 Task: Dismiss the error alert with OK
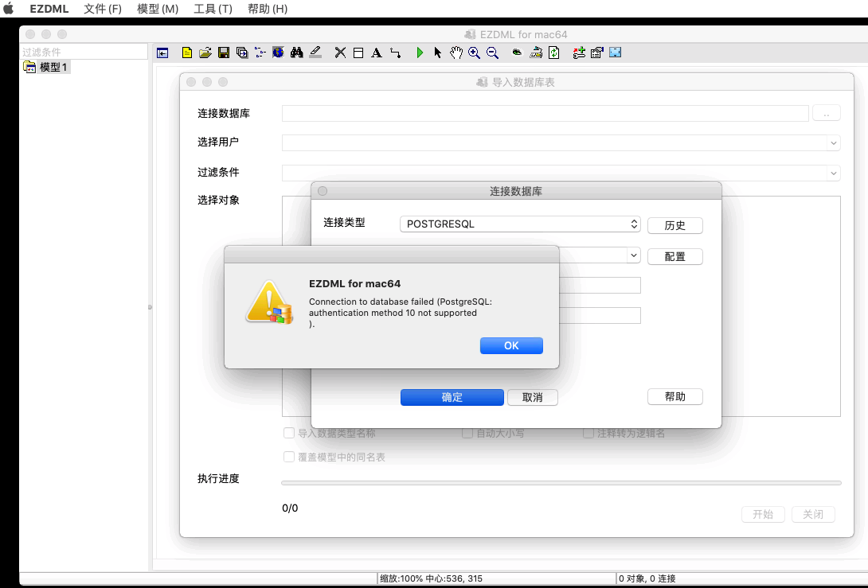(511, 346)
